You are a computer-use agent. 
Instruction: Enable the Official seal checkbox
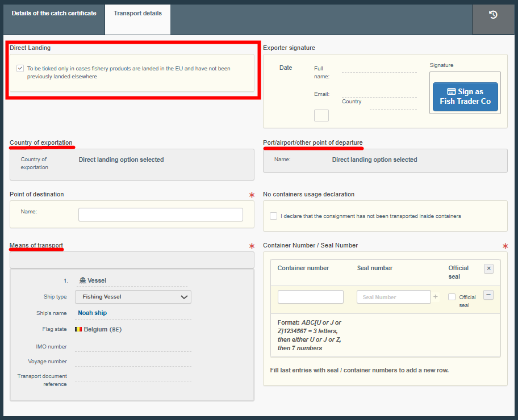pos(452,297)
